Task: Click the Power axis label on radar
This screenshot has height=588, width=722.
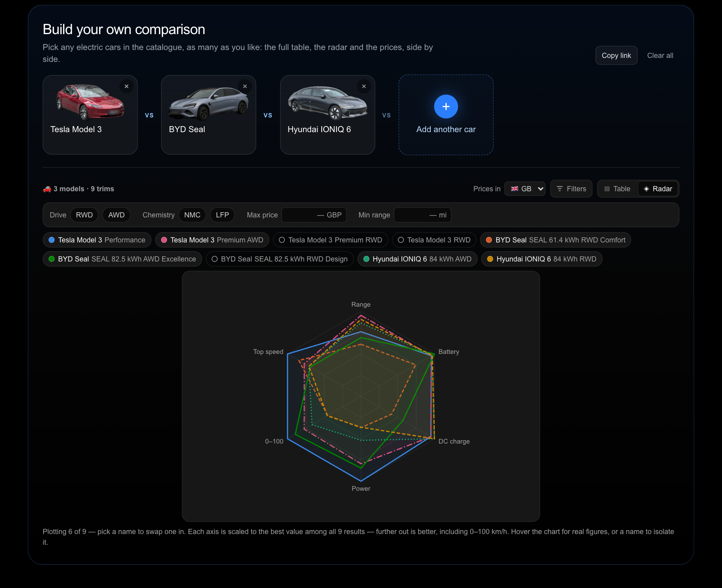Action: (361, 489)
